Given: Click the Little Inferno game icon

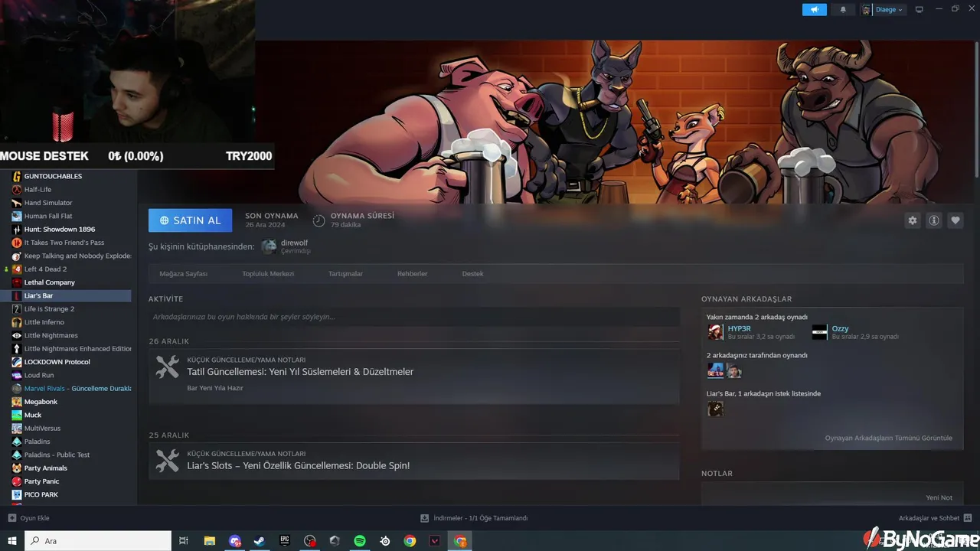Looking at the screenshot, I should coord(17,322).
